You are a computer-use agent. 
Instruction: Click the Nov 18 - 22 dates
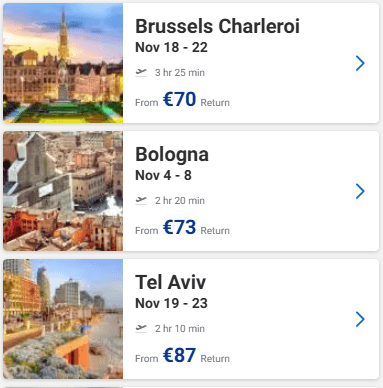pyautogui.click(x=171, y=47)
